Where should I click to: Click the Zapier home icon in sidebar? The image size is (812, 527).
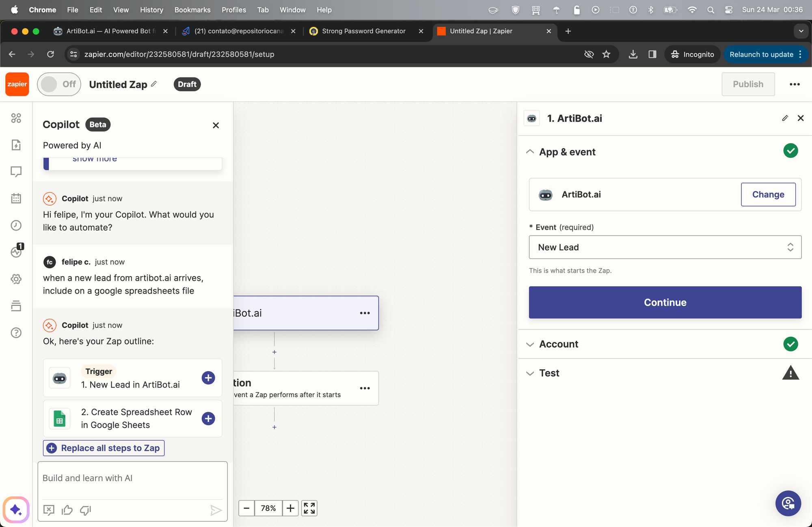click(17, 84)
